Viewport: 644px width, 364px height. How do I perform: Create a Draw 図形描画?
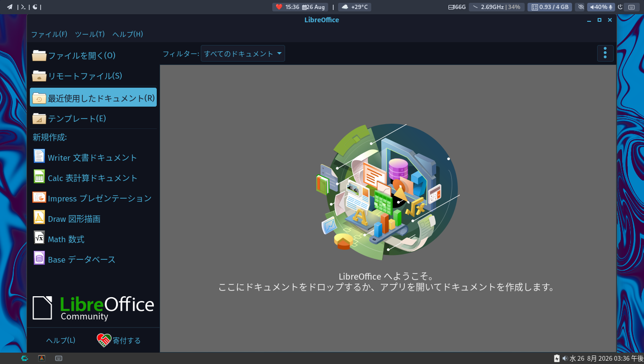click(93, 218)
